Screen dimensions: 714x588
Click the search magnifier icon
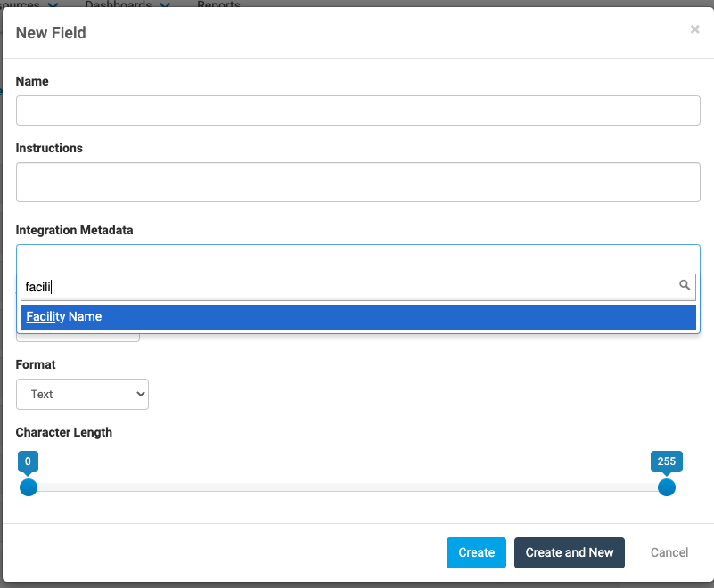coord(685,285)
